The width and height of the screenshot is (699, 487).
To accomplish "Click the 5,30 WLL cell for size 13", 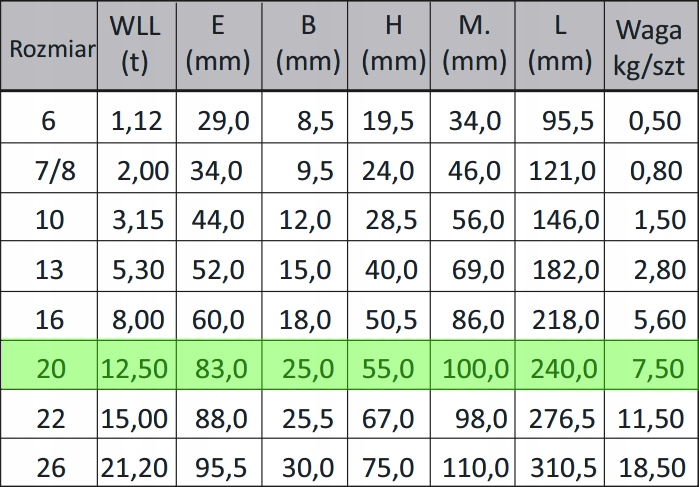I will (x=135, y=269).
